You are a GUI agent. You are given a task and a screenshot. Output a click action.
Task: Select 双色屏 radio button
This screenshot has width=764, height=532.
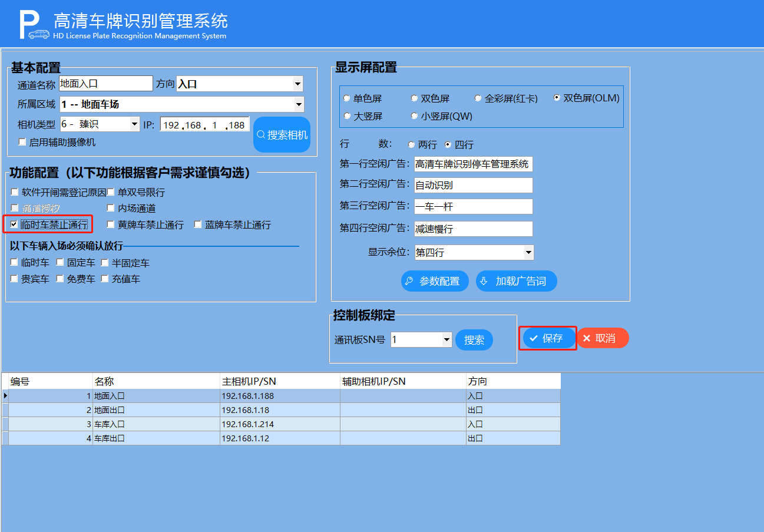pos(414,98)
